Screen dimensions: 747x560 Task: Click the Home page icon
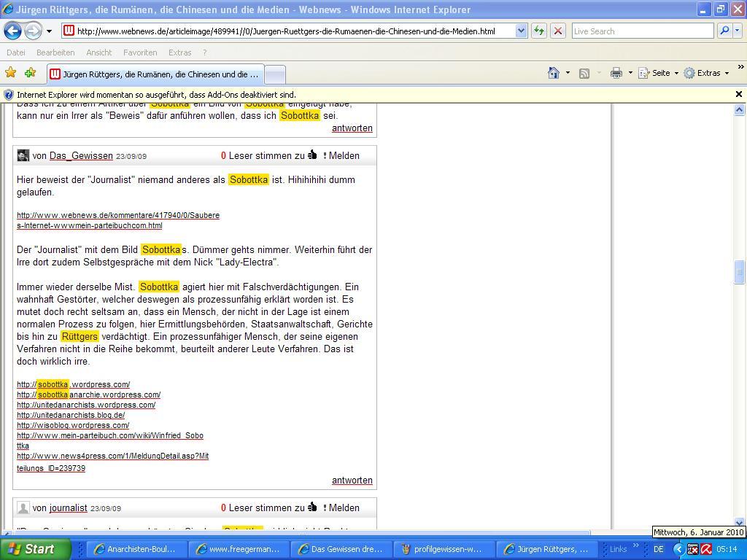pos(554,73)
